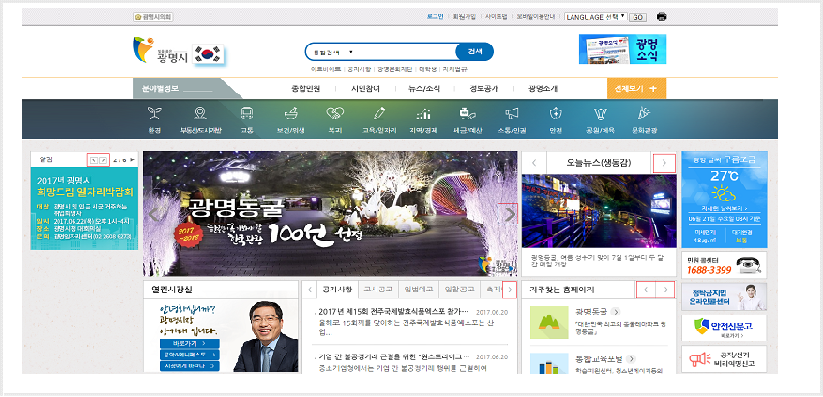Show next 자주찾는 홈페이지 items
This screenshot has height=397, width=823.
coord(666,289)
